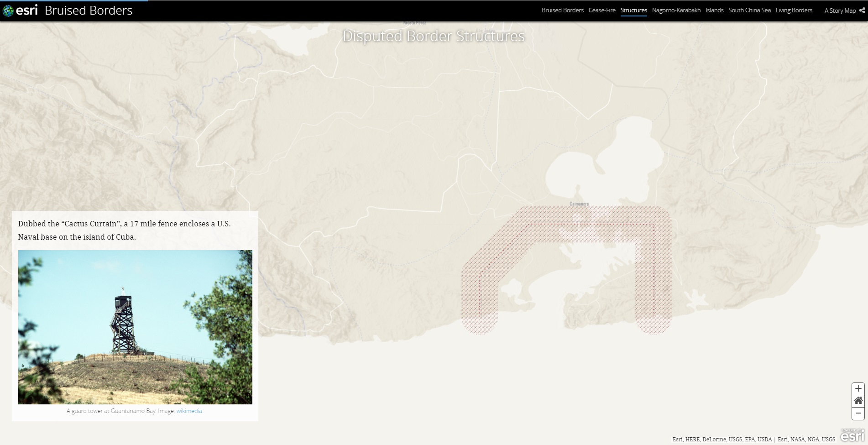Click the 'A Story Map' link
This screenshot has width=868, height=445.
(x=840, y=10)
